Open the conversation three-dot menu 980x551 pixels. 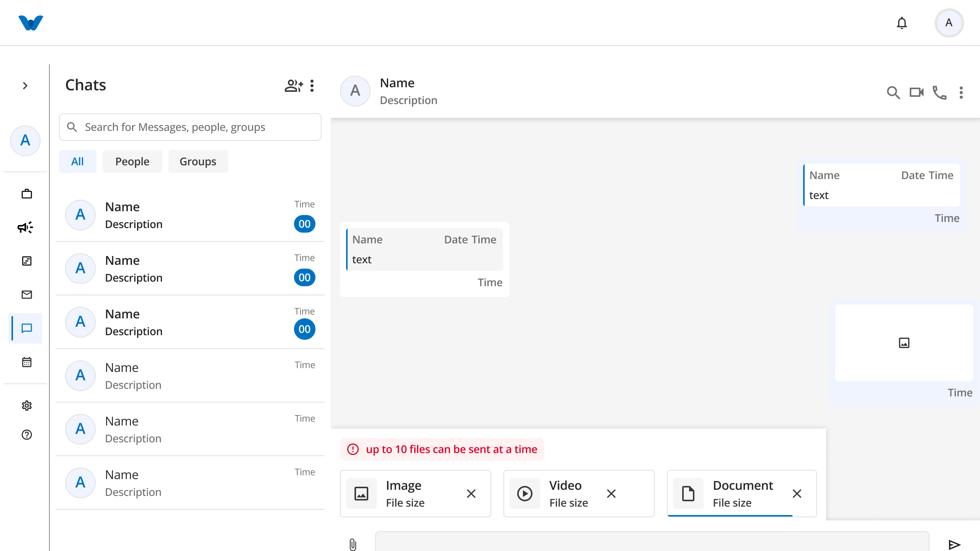[961, 93]
